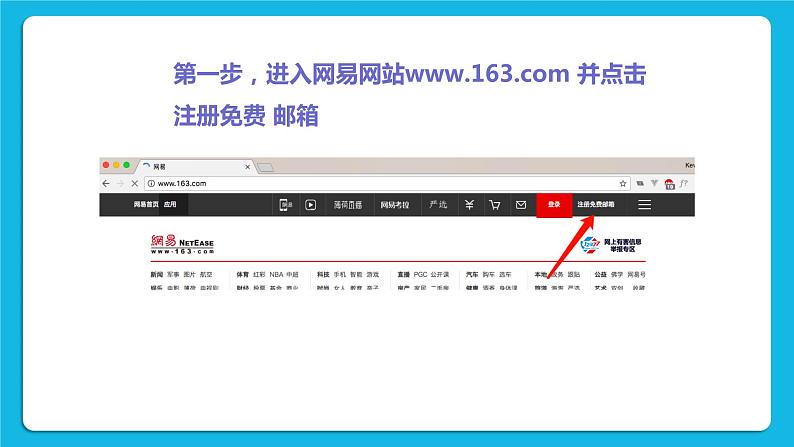The width and height of the screenshot is (794, 447).
Task: Open the 手机 link
Action: [339, 274]
